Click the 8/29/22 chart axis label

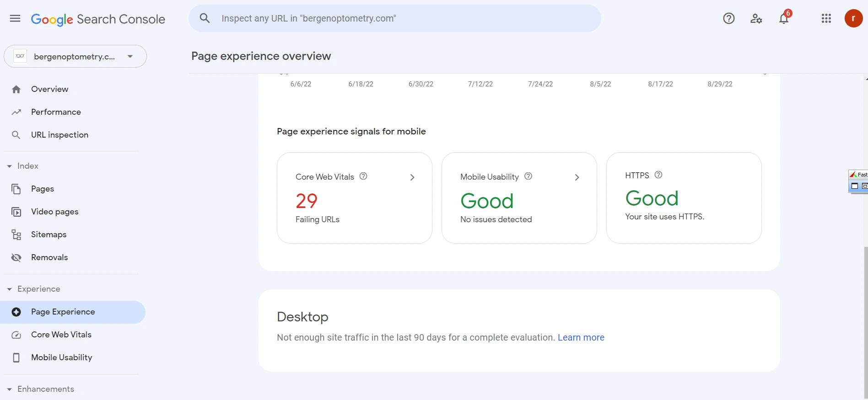(720, 84)
